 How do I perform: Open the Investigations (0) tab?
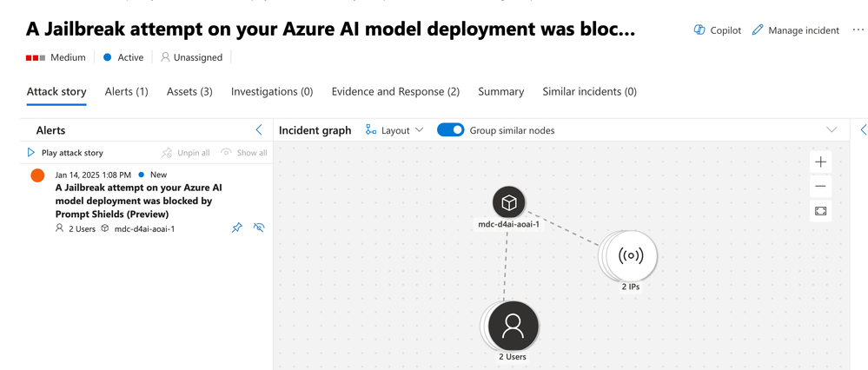point(272,92)
